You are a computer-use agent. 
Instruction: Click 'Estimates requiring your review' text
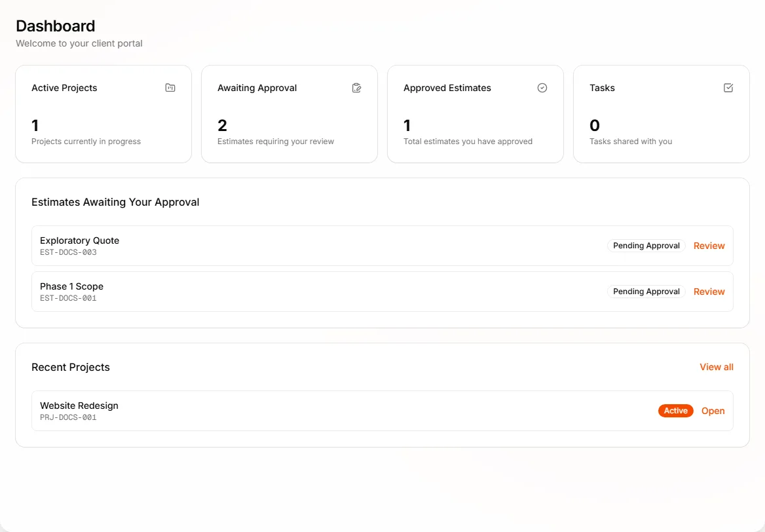[276, 142]
